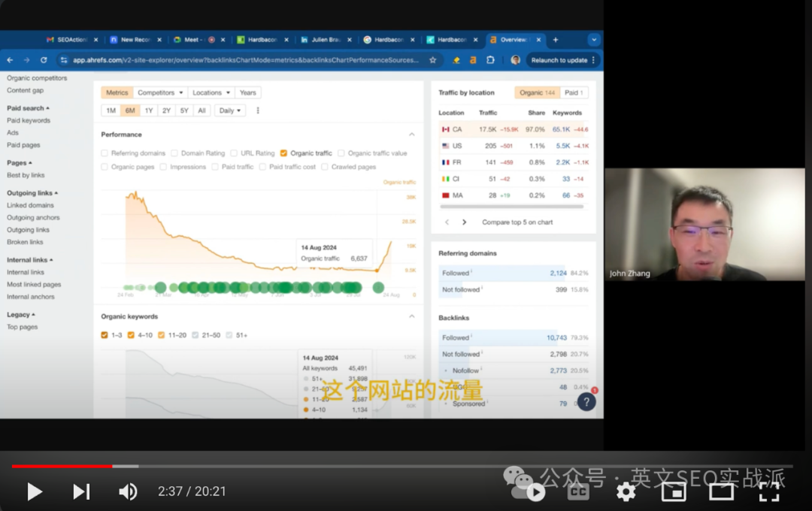Switch to the Paid traffic tab

(573, 92)
